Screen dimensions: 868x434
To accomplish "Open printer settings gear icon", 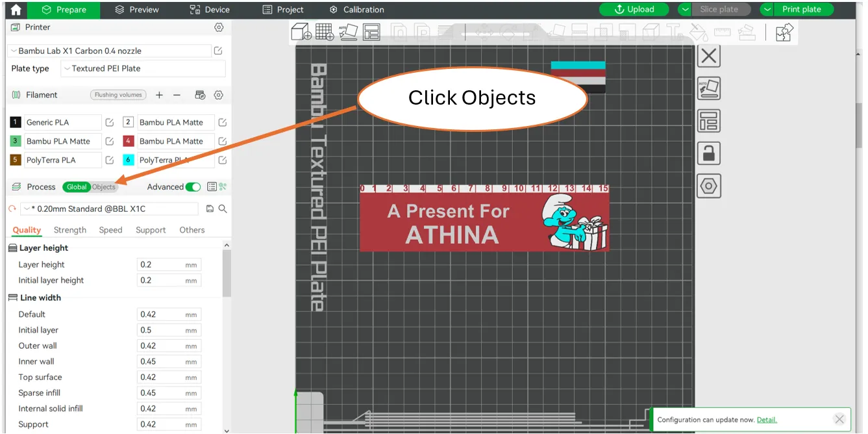I will click(x=219, y=27).
